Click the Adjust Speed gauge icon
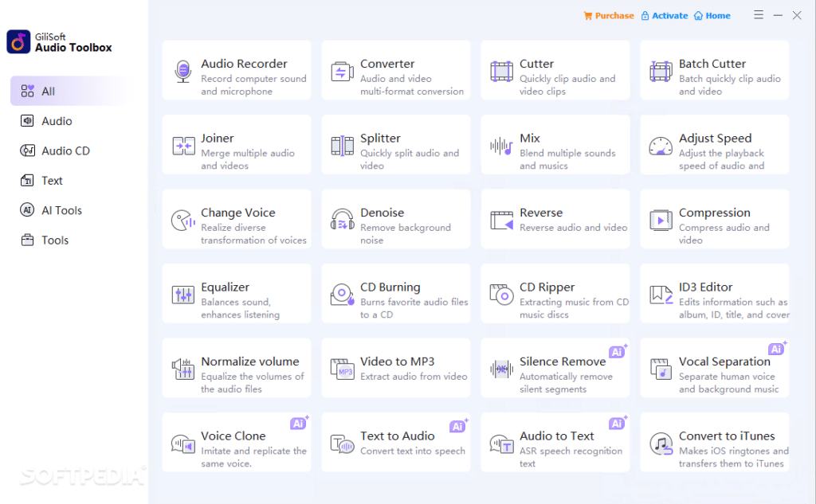 pos(661,146)
